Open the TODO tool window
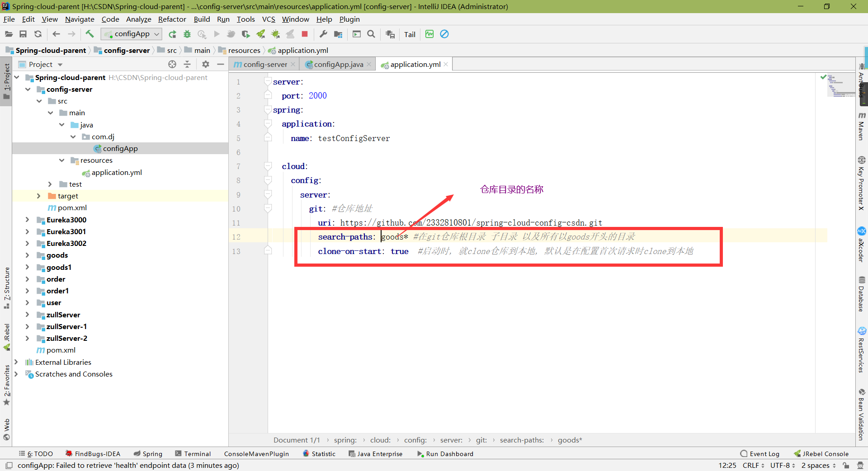Screen dimensions: 868x471 click(36, 454)
